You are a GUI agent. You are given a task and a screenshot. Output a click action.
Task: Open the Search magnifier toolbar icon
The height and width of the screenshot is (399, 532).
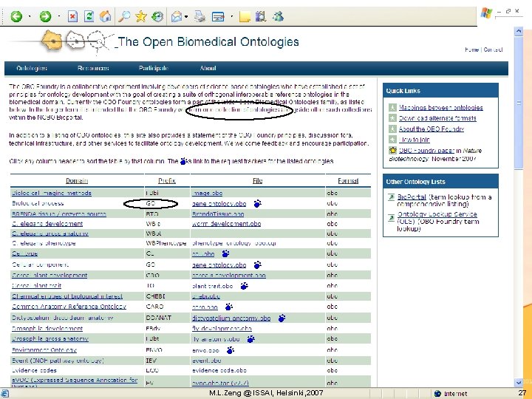pyautogui.click(x=124, y=16)
